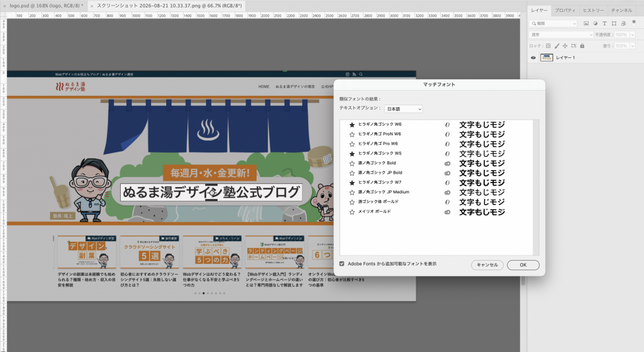
Task: Click OpenType icon for ヒラギノ角ゴ ProN W6
Action: click(447, 135)
